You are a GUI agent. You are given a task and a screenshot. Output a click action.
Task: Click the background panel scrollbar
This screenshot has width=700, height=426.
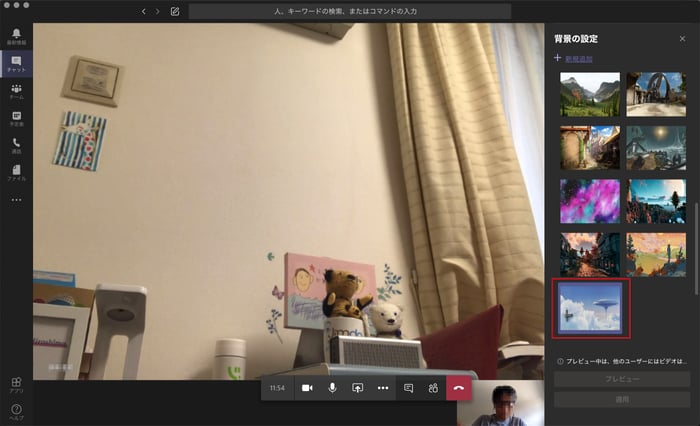pyautogui.click(x=696, y=248)
